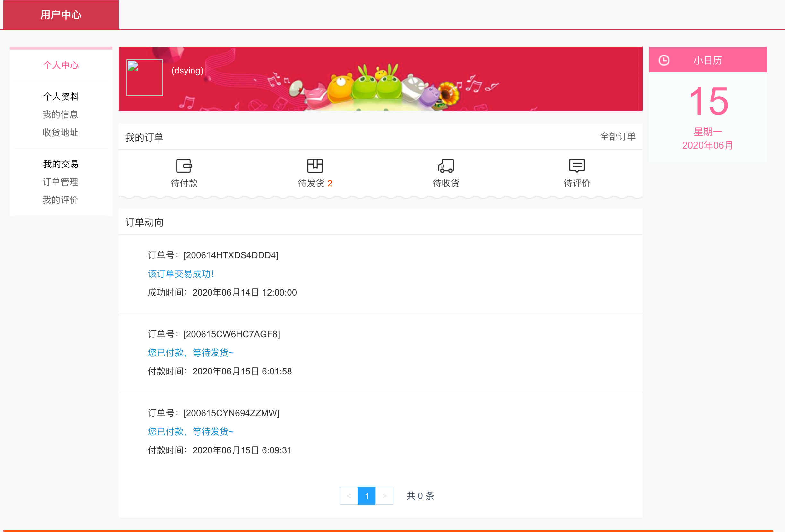The width and height of the screenshot is (785, 532).
Task: Click the next page arrow
Action: 384,496
